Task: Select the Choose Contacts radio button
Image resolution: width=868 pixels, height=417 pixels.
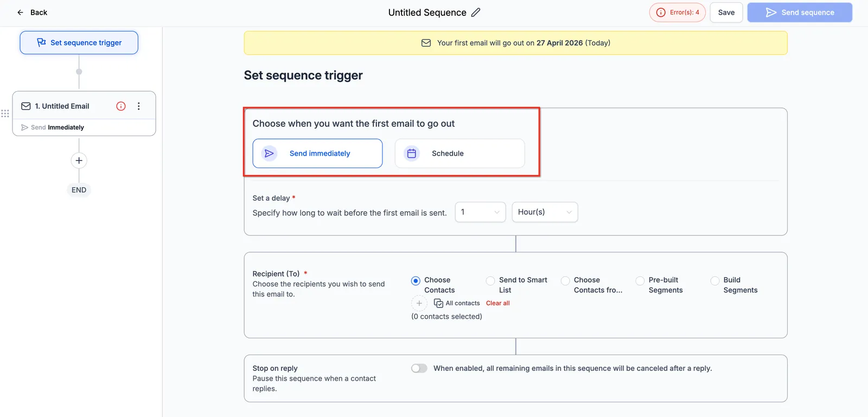Action: 416,281
